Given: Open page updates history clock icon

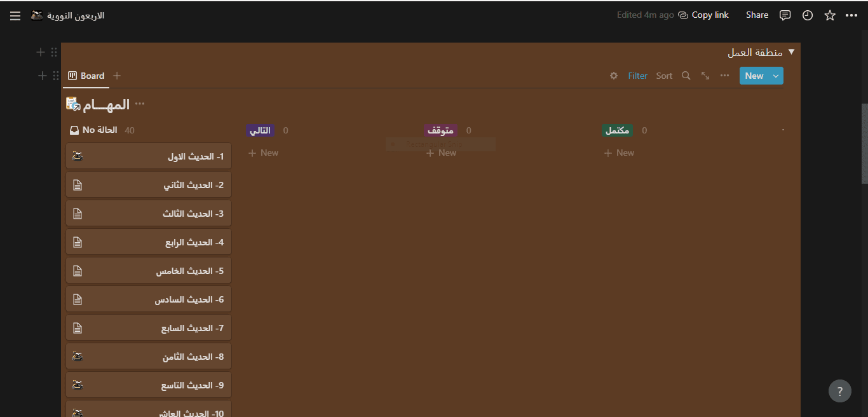Looking at the screenshot, I should pyautogui.click(x=808, y=15).
